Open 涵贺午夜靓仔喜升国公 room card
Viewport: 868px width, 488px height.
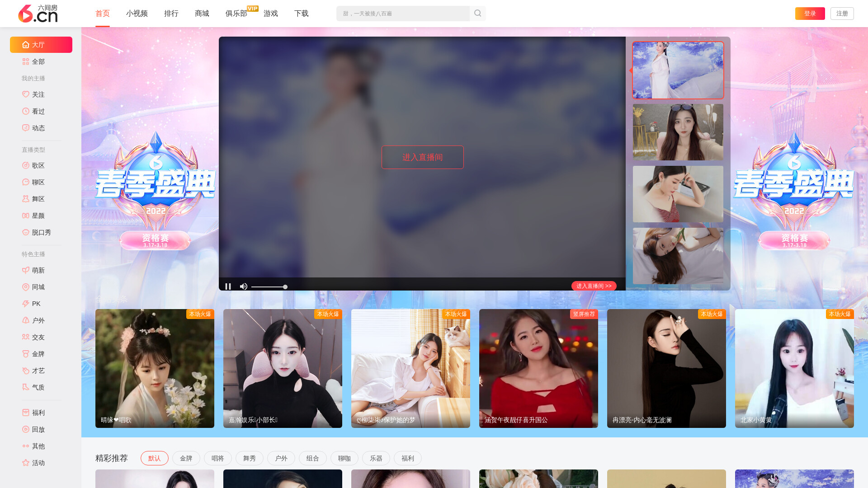tap(538, 368)
